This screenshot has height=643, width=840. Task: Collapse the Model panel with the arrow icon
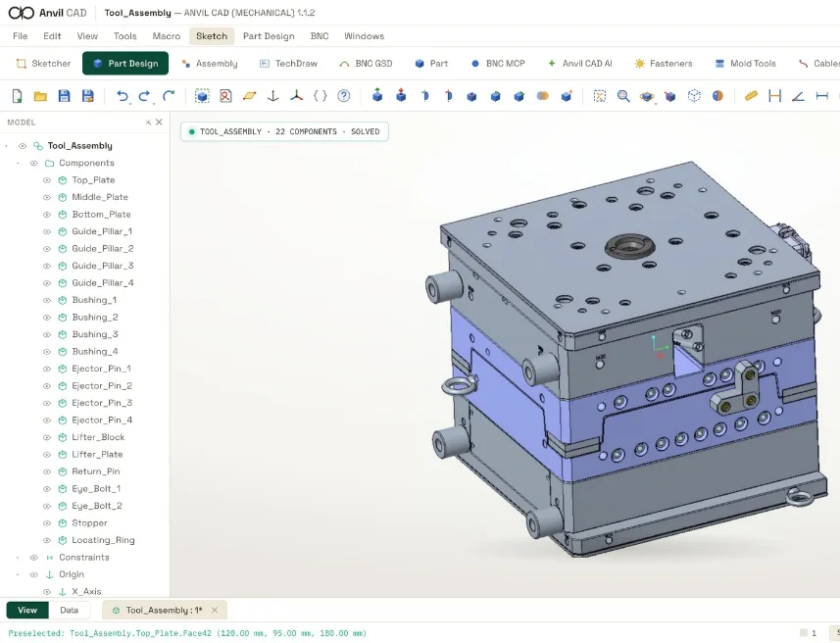pyautogui.click(x=148, y=123)
